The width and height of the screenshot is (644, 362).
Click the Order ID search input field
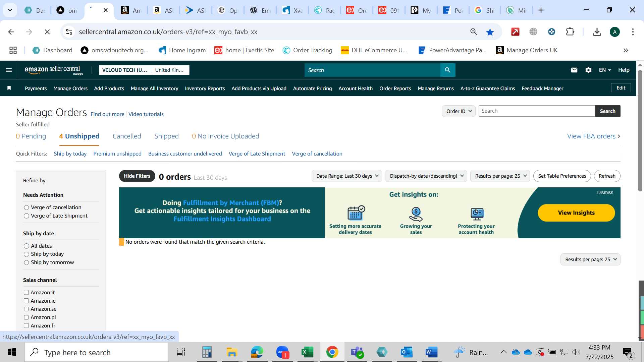[x=537, y=111]
